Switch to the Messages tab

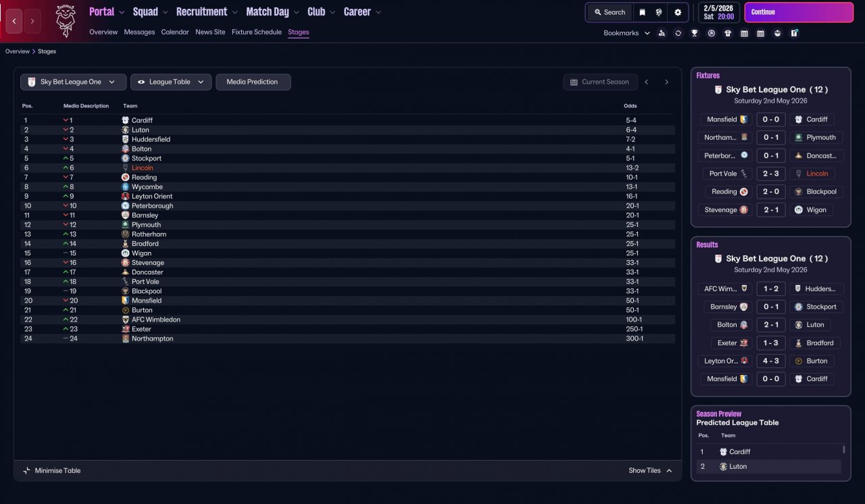(139, 32)
